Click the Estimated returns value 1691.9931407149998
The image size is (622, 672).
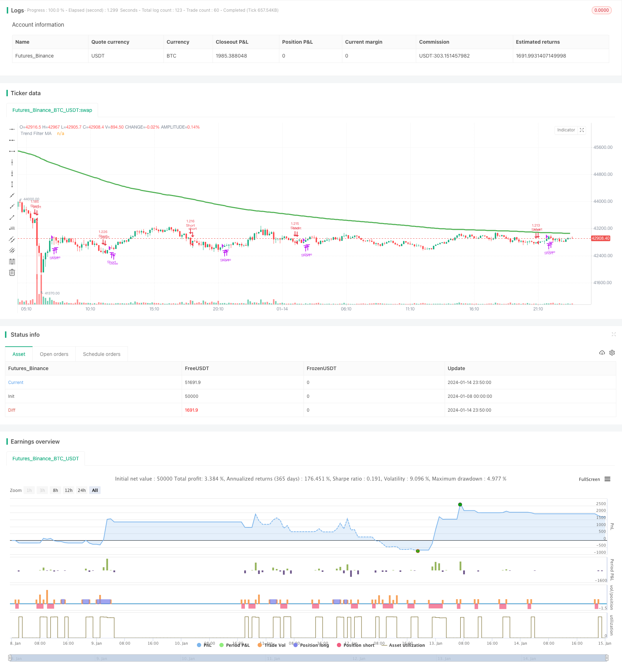(541, 56)
